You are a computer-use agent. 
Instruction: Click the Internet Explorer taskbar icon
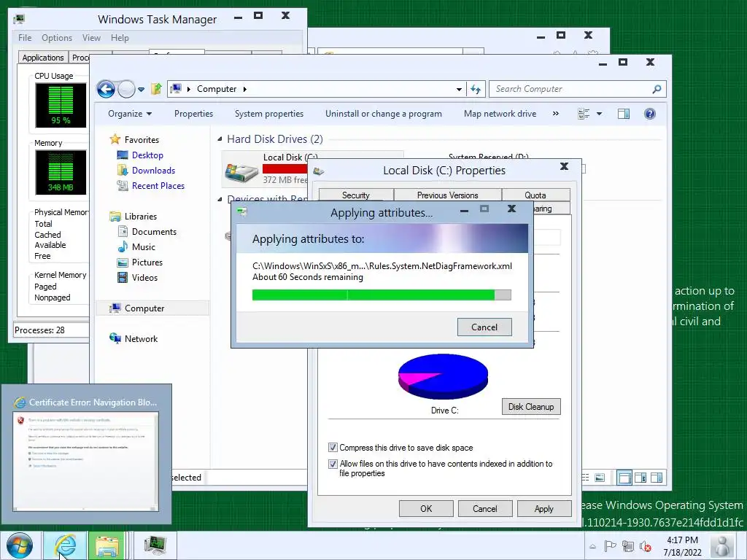point(65,545)
